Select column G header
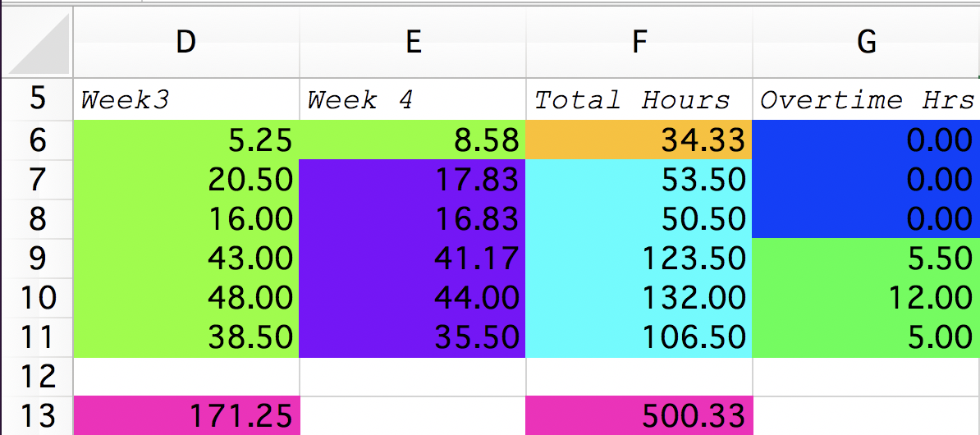The image size is (980, 435). click(866, 43)
